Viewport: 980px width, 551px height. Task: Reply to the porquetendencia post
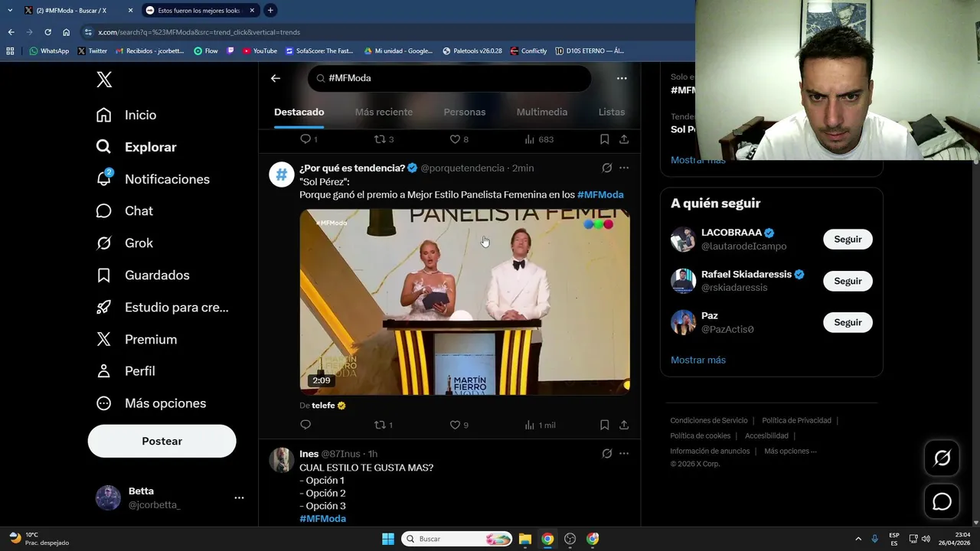(x=305, y=425)
